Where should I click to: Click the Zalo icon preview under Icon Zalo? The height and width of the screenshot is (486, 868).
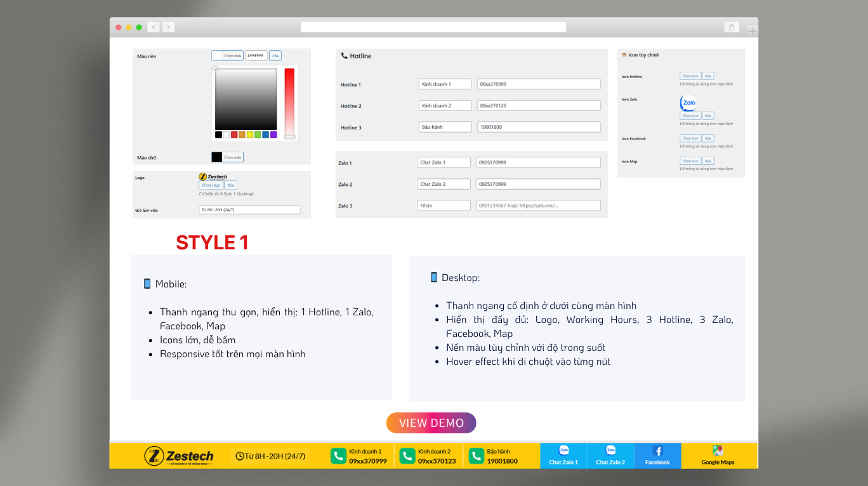click(x=688, y=102)
